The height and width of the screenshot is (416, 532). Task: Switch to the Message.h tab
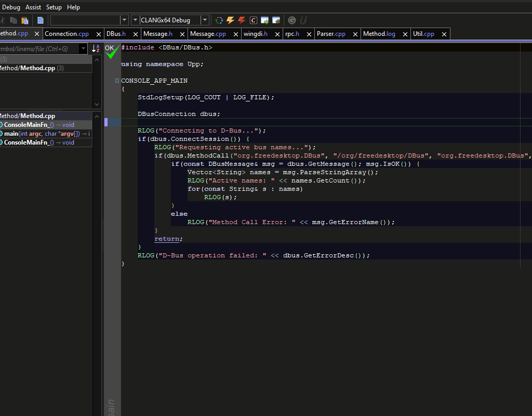[158, 34]
